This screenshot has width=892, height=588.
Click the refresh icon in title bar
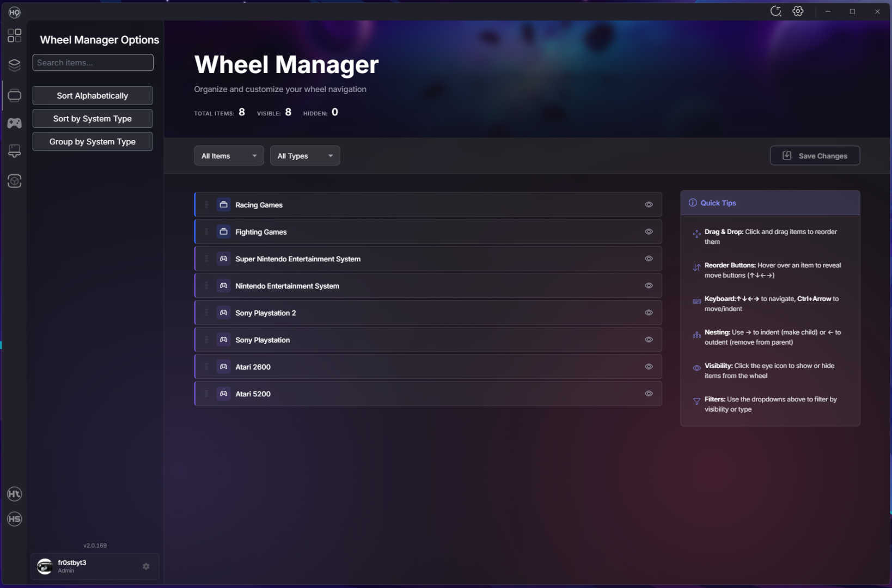pyautogui.click(x=775, y=11)
